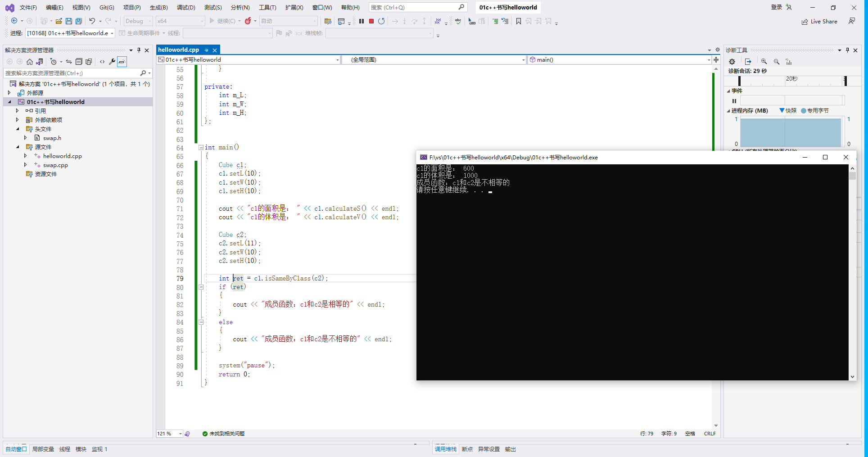This screenshot has width=868, height=457.
Task: Collapse the header files folder
Action: pyautogui.click(x=18, y=129)
